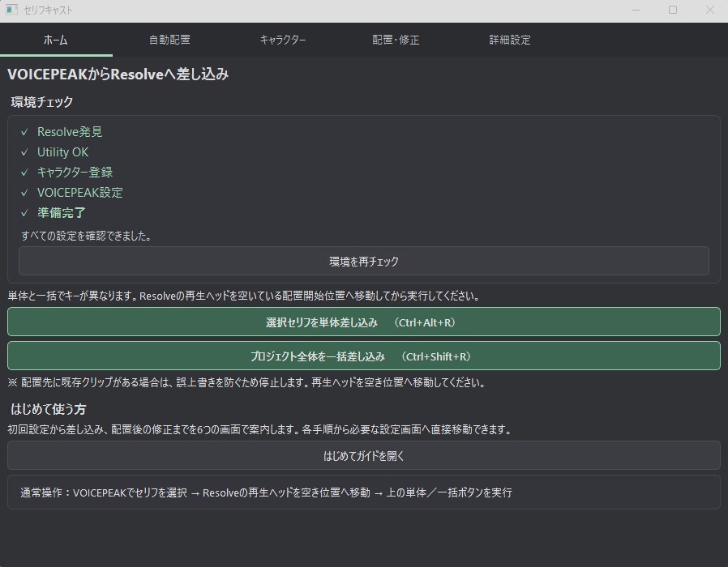Open the 自動配置 tab
728x567 pixels.
pyautogui.click(x=169, y=40)
